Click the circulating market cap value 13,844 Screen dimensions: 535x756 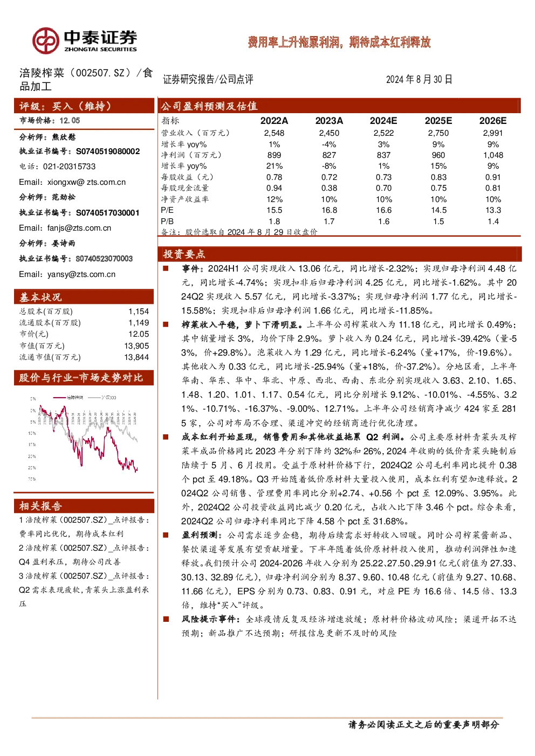point(136,357)
